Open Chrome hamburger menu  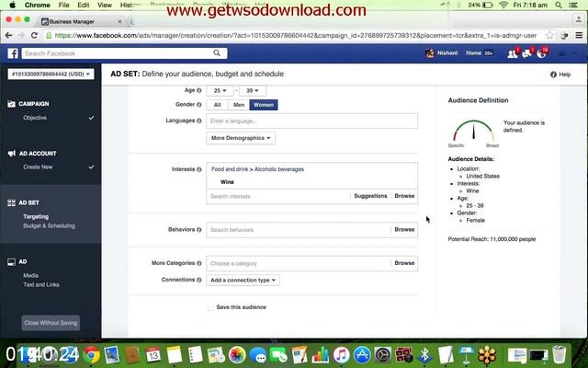[579, 35]
